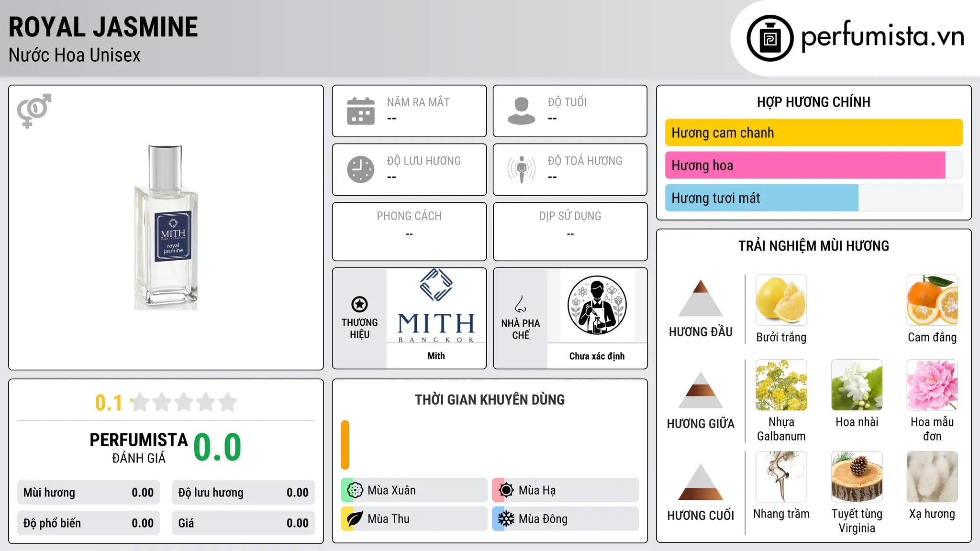Click the green 0.0 Perfumista score
This screenshot has width=980, height=551.
tap(217, 447)
